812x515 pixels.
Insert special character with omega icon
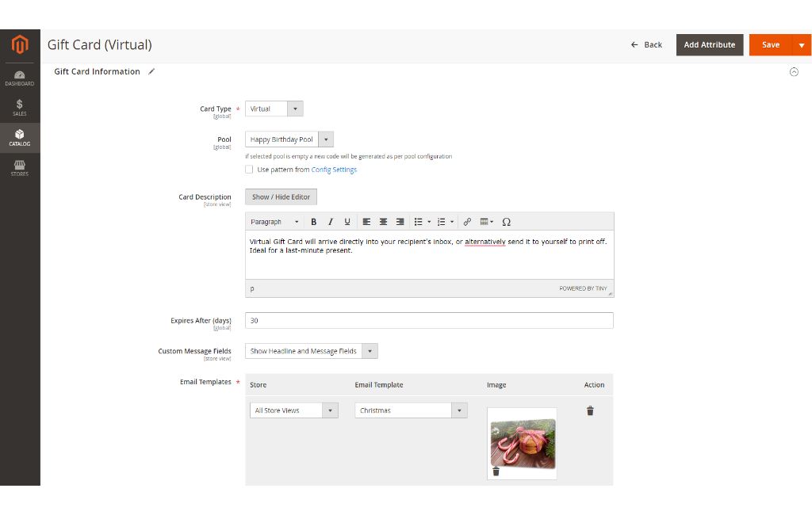[x=507, y=222]
